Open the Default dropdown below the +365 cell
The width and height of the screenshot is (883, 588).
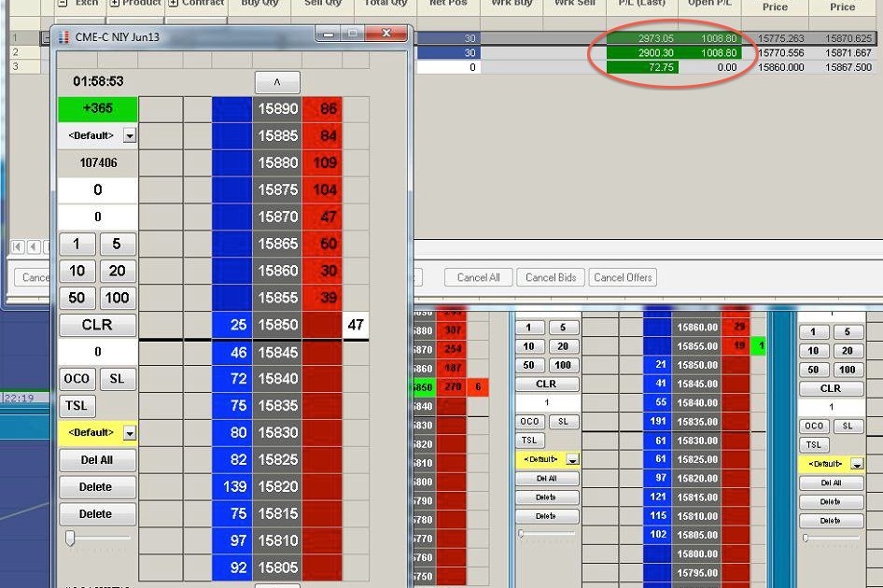(130, 136)
